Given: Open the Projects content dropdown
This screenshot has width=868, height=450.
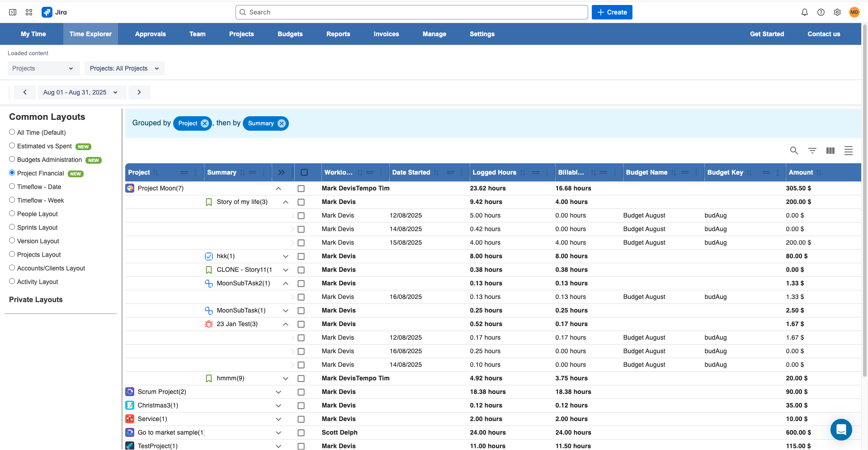Looking at the screenshot, I should point(43,68).
